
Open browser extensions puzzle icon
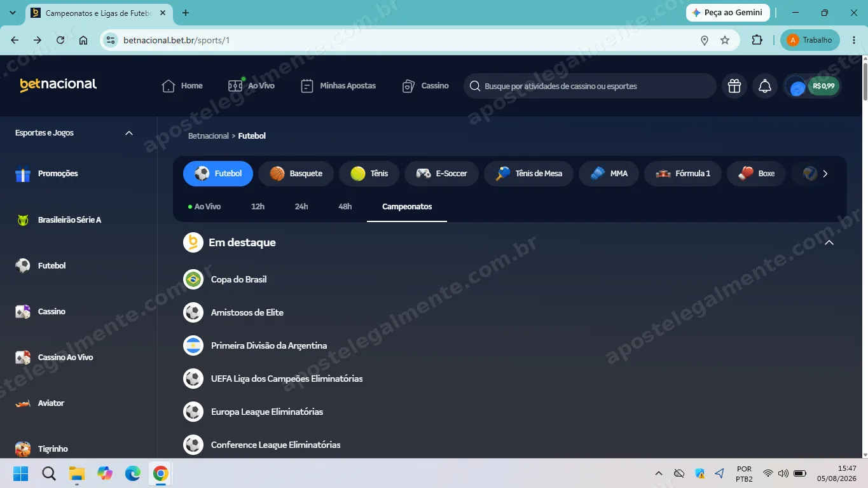pos(757,40)
